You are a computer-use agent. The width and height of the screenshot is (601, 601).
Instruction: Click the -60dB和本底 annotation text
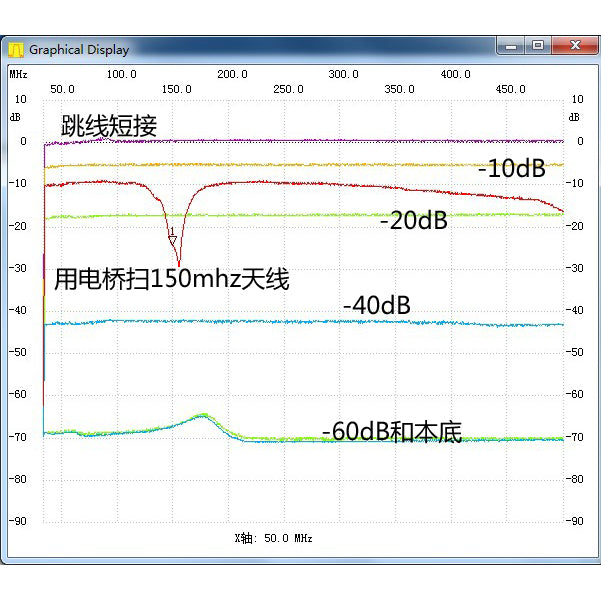(x=391, y=432)
